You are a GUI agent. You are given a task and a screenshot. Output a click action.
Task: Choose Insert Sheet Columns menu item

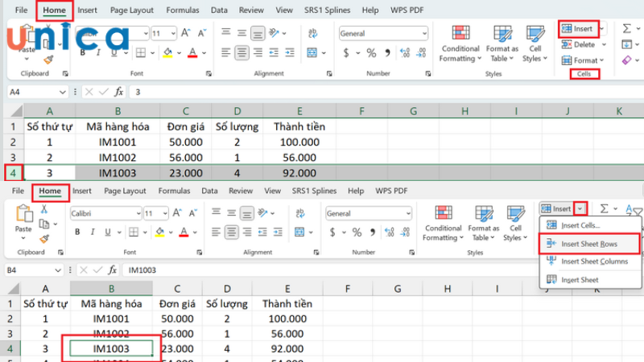(589, 261)
